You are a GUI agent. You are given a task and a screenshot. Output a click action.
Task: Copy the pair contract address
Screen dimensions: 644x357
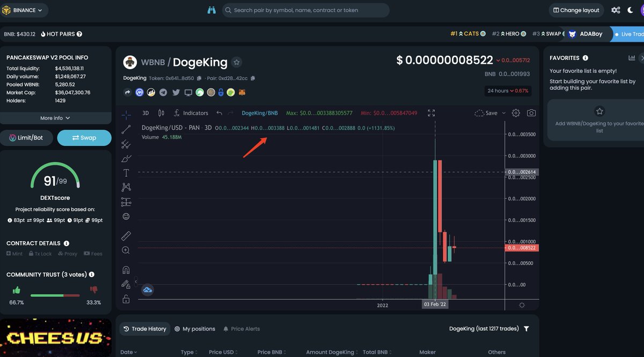253,78
